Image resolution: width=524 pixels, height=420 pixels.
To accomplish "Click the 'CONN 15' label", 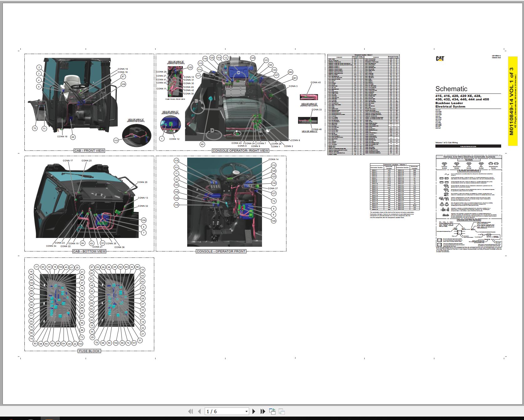I will 123,69.
